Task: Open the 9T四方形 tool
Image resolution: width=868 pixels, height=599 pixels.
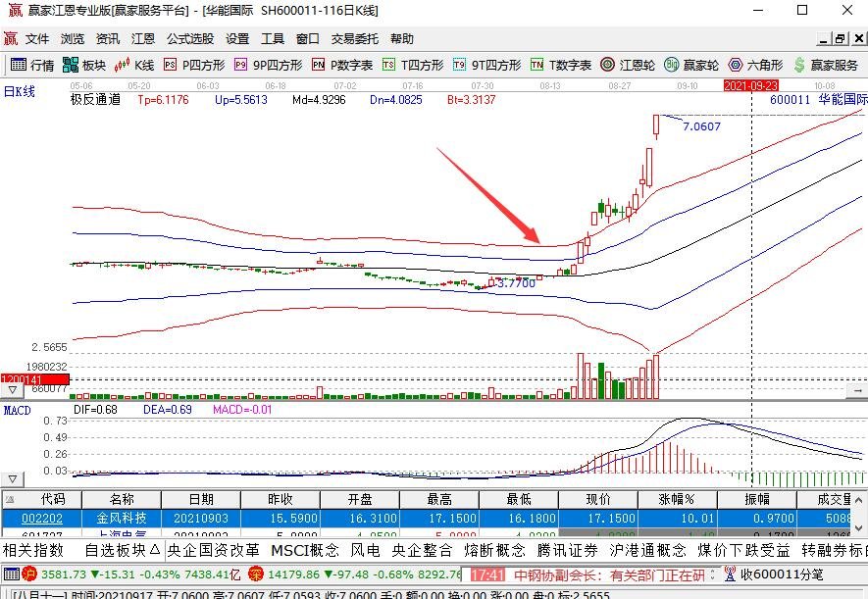Action: [x=487, y=66]
